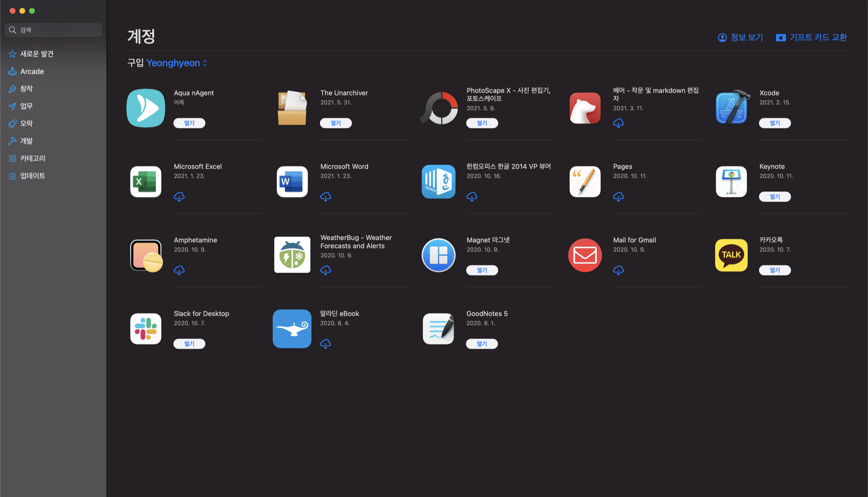Viewport: 868px width, 497px height.
Task: Click the PhotoScape X app icon
Action: (439, 108)
